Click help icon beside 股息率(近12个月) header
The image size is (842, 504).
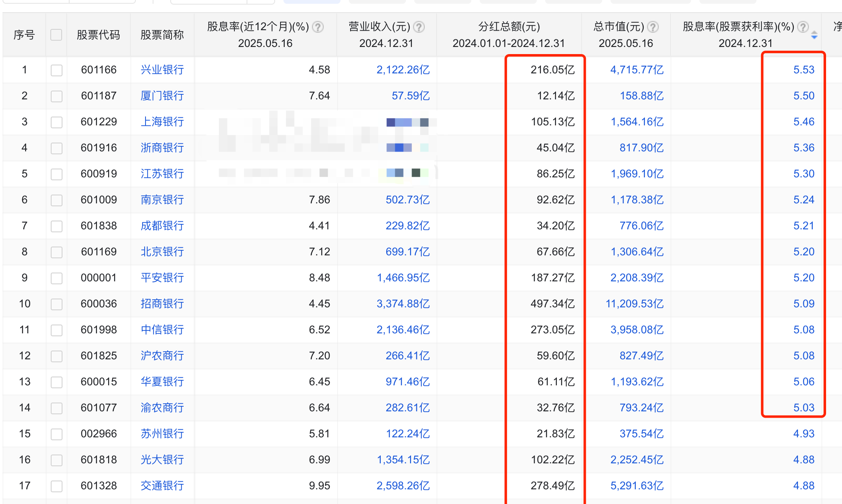click(x=318, y=27)
